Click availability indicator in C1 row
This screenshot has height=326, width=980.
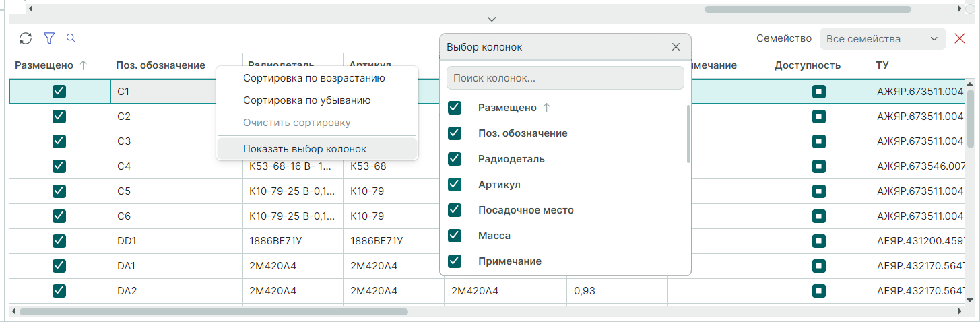pyautogui.click(x=818, y=91)
